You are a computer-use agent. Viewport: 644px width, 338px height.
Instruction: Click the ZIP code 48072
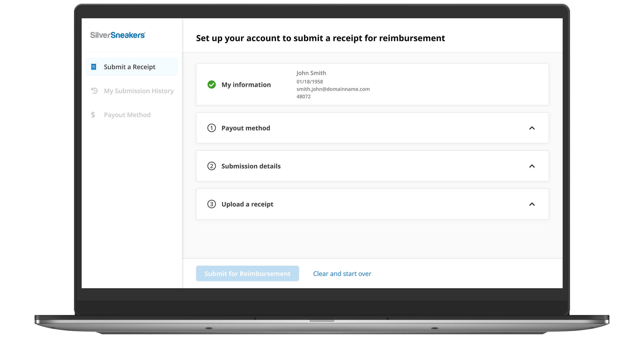(303, 97)
